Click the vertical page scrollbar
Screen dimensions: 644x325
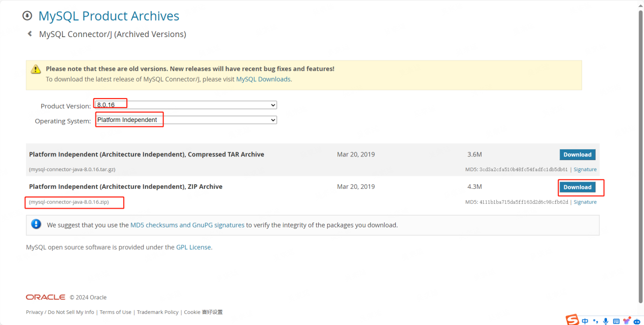tap(640, 157)
